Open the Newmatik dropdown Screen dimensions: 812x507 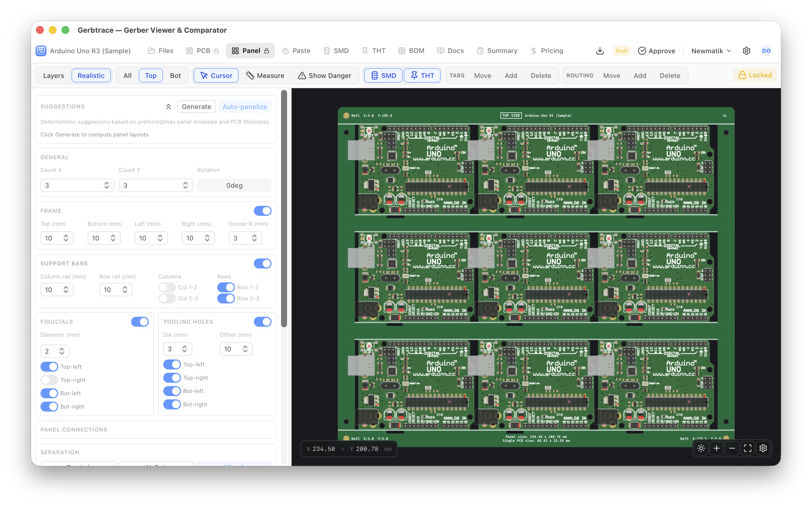711,51
